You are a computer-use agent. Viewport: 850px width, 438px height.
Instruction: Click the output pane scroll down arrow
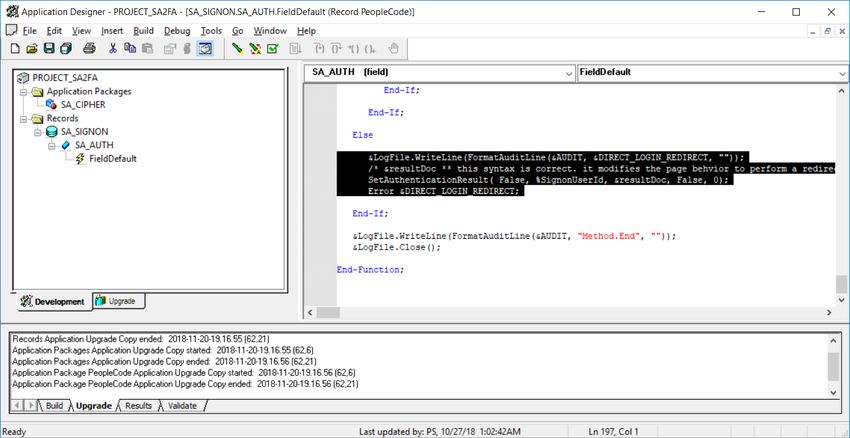click(833, 391)
